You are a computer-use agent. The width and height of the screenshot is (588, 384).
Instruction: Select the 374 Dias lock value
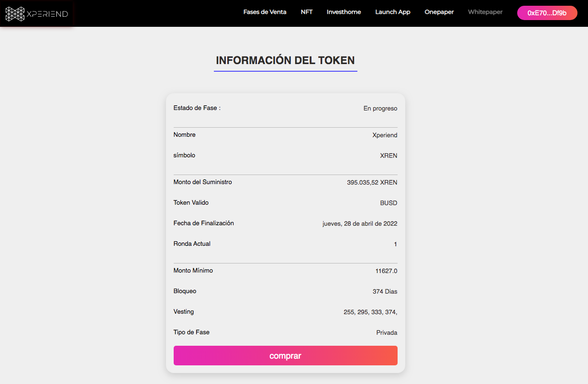pos(385,292)
